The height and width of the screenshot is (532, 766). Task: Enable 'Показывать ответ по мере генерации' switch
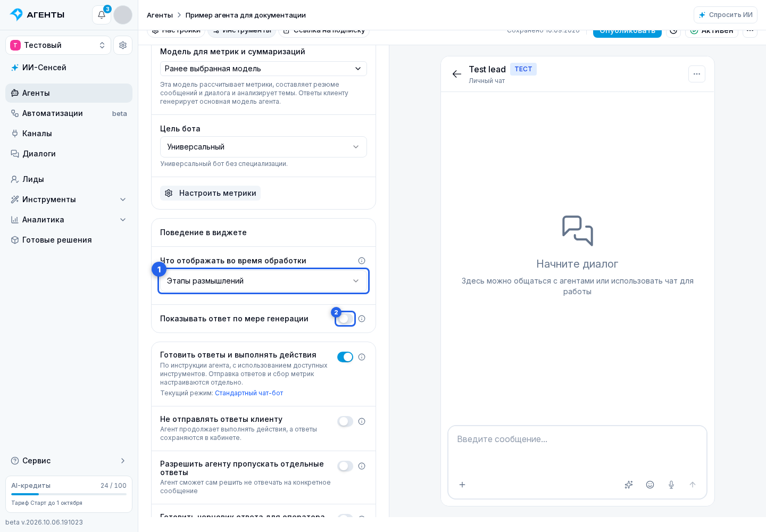(x=345, y=319)
